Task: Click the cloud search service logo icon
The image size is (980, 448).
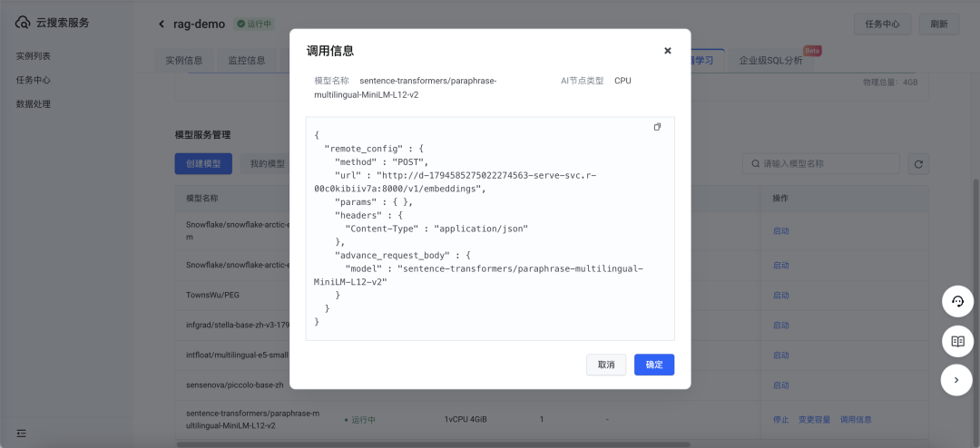Action: 23,23
